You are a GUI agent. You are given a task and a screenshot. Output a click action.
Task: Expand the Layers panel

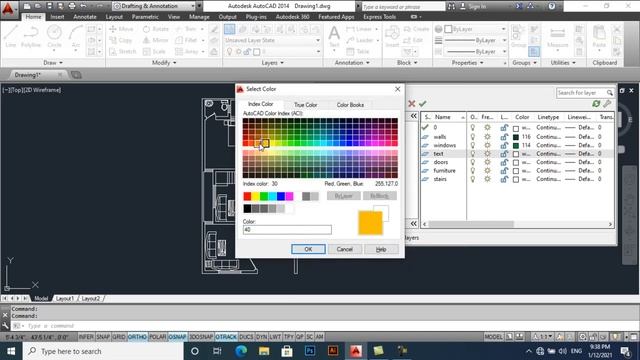pyautogui.click(x=272, y=63)
